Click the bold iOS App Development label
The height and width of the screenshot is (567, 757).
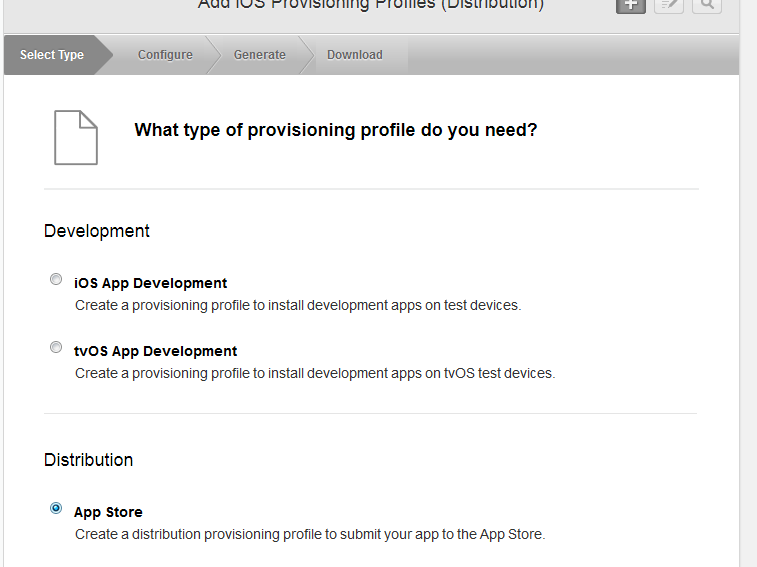pos(151,283)
